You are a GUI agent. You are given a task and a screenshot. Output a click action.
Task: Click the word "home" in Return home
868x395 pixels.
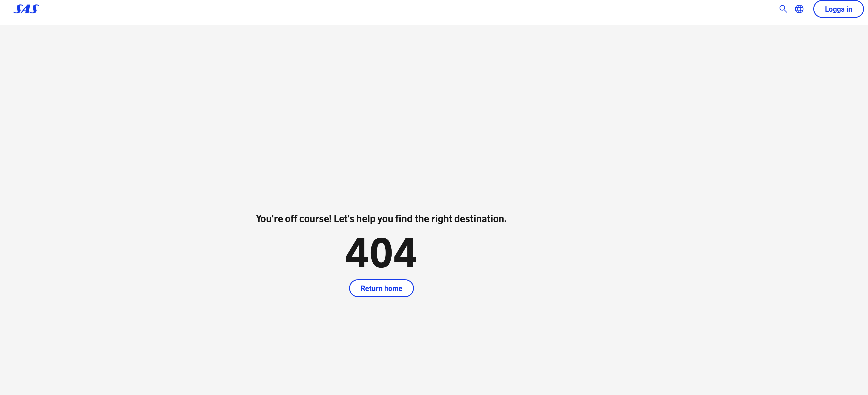point(393,288)
